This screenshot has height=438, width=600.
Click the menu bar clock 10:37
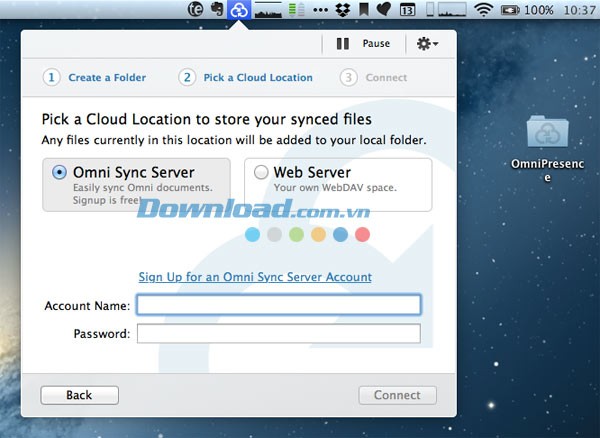click(580, 10)
